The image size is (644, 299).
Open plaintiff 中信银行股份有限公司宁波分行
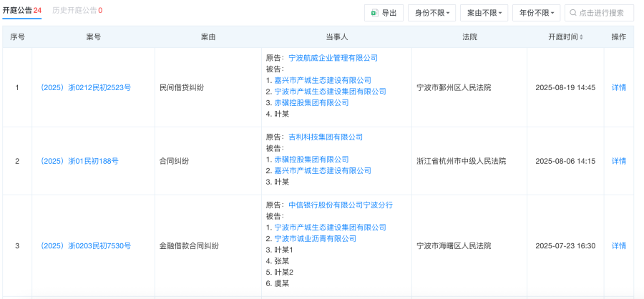click(341, 205)
